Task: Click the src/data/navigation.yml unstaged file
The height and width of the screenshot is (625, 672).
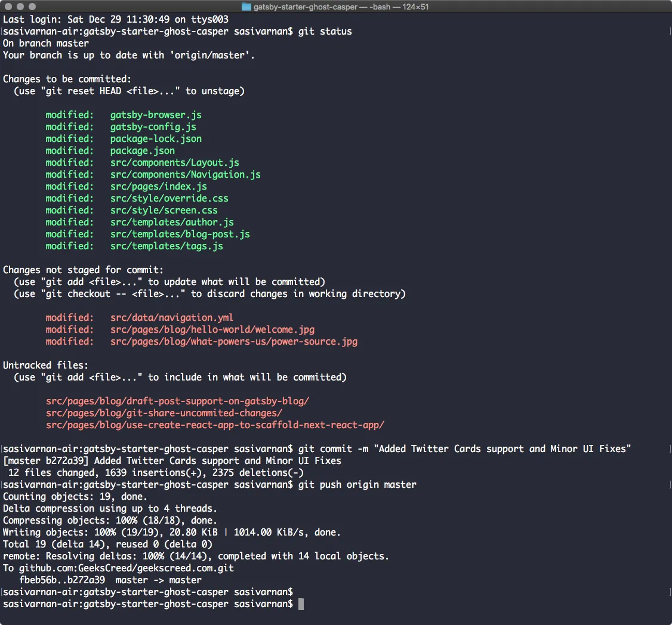Action: (172, 317)
